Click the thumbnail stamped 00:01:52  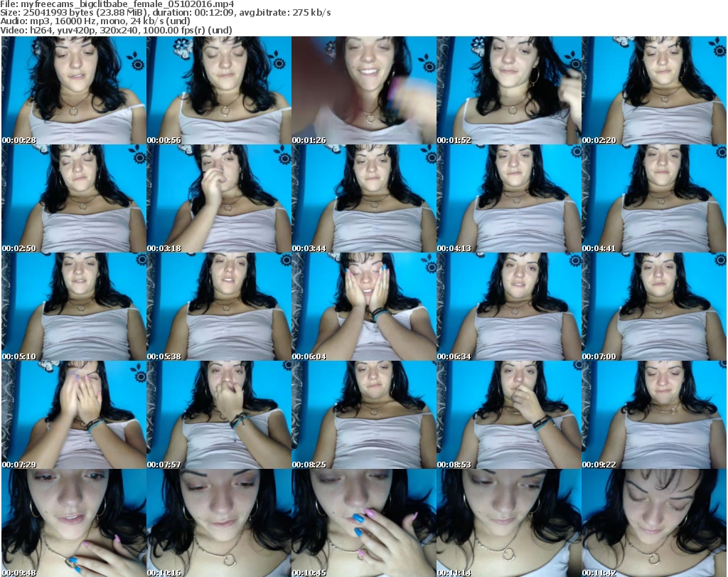point(509,90)
